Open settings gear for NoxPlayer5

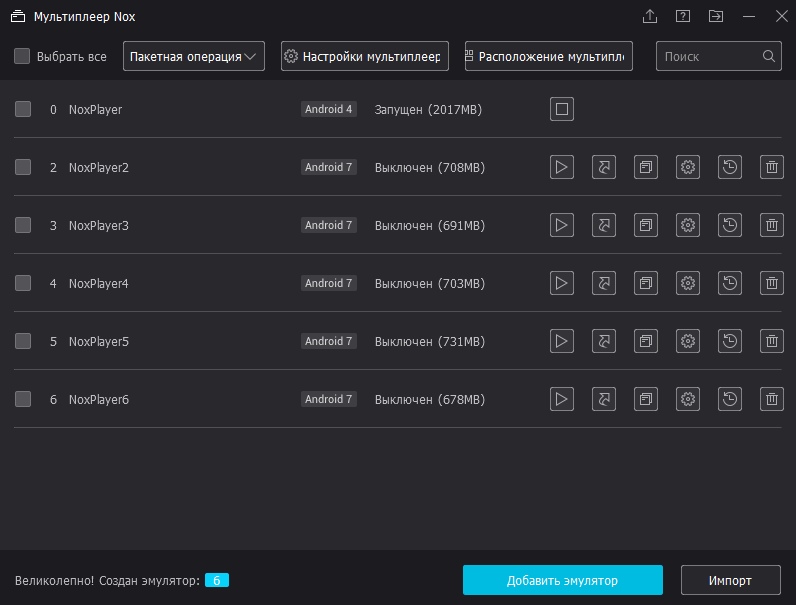(x=688, y=341)
